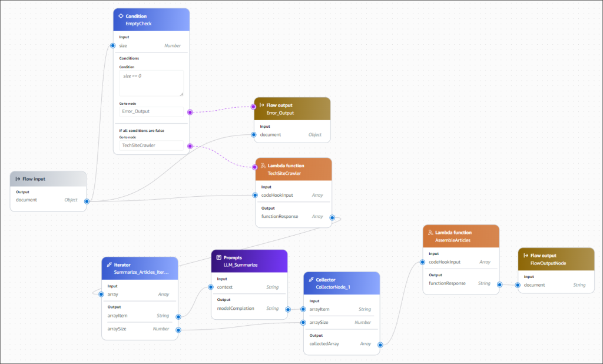
Task: Select the CollectorNode_1 node header
Action: (x=342, y=283)
